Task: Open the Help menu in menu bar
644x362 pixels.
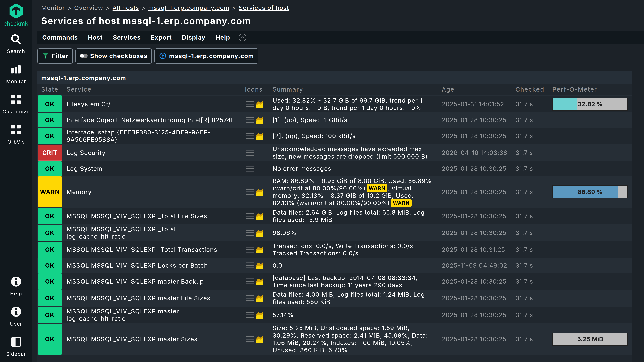Action: (223, 38)
